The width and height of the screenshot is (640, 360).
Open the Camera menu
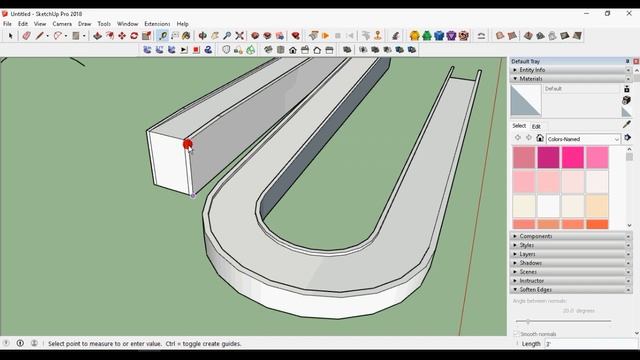pos(62,24)
